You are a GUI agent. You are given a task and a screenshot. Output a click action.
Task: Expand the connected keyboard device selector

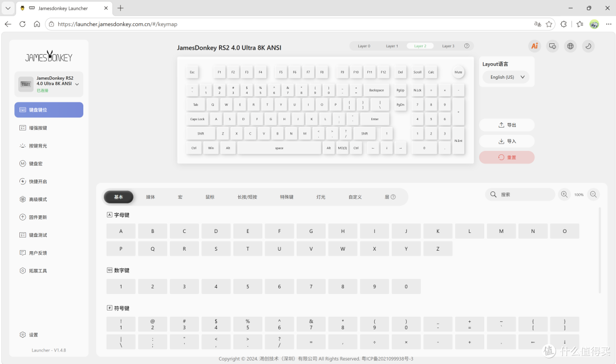tap(48, 84)
